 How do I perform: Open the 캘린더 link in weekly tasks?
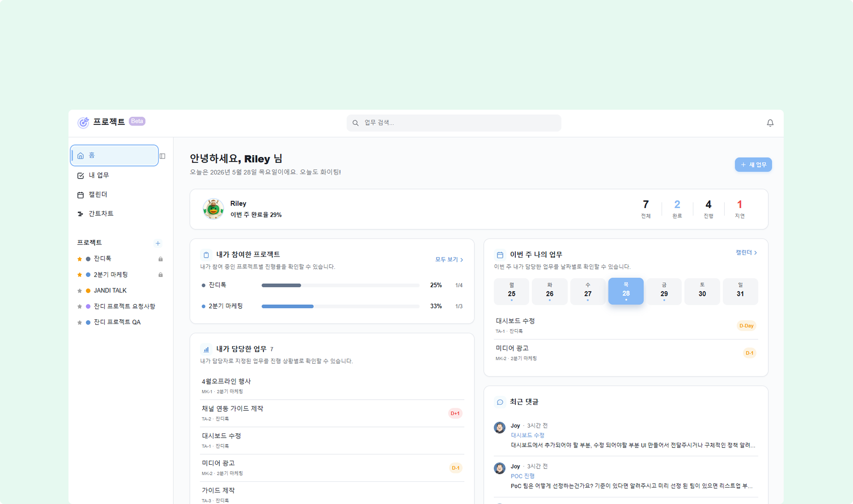pos(746,252)
